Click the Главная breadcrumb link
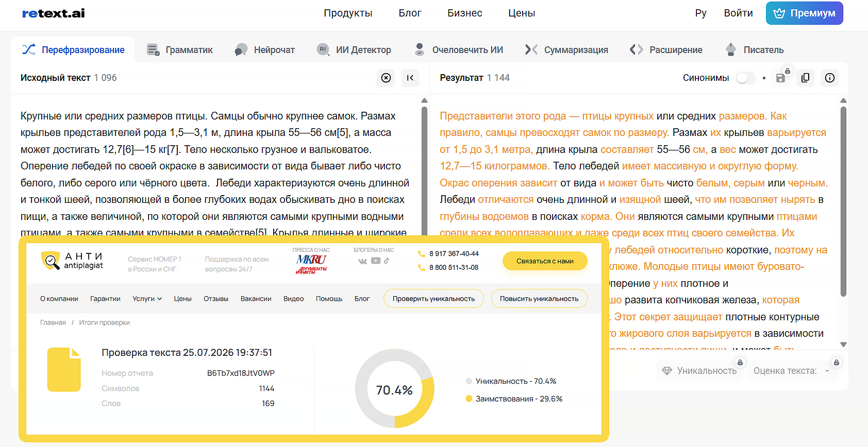 click(53, 323)
